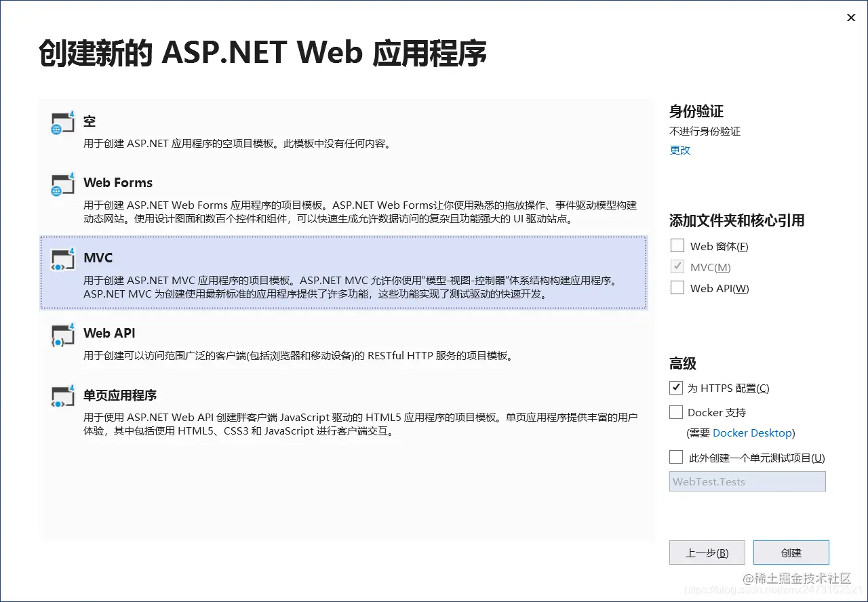868x602 pixels.
Task: Enable Docker 支持 checkbox
Action: [x=675, y=412]
